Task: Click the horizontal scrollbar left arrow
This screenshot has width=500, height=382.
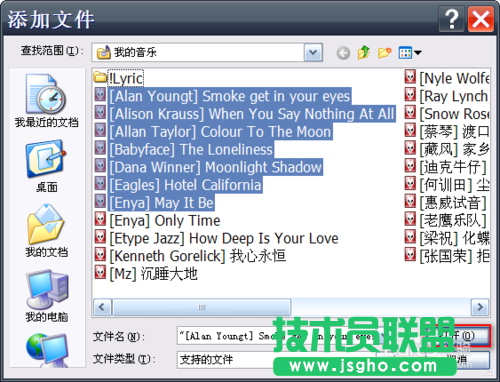Action: pyautogui.click(x=102, y=307)
